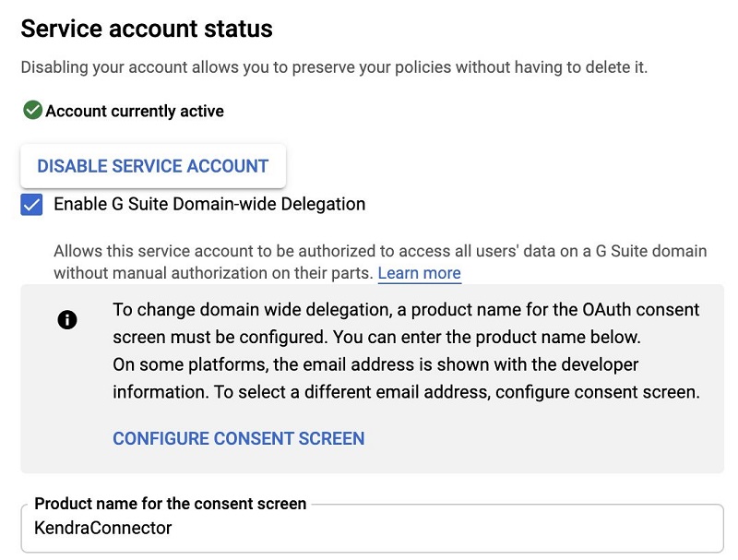The height and width of the screenshot is (560, 738).
Task: Click the KendraConnector text in the field
Action: tap(103, 528)
